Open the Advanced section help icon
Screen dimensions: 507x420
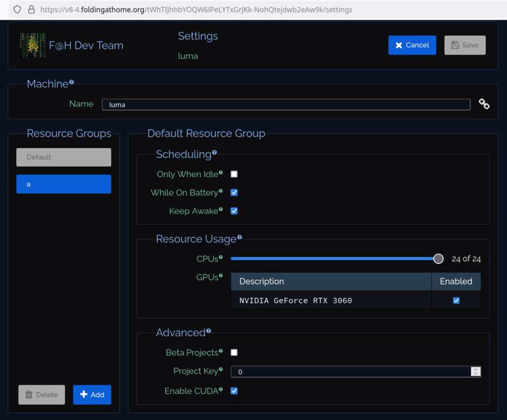point(209,331)
